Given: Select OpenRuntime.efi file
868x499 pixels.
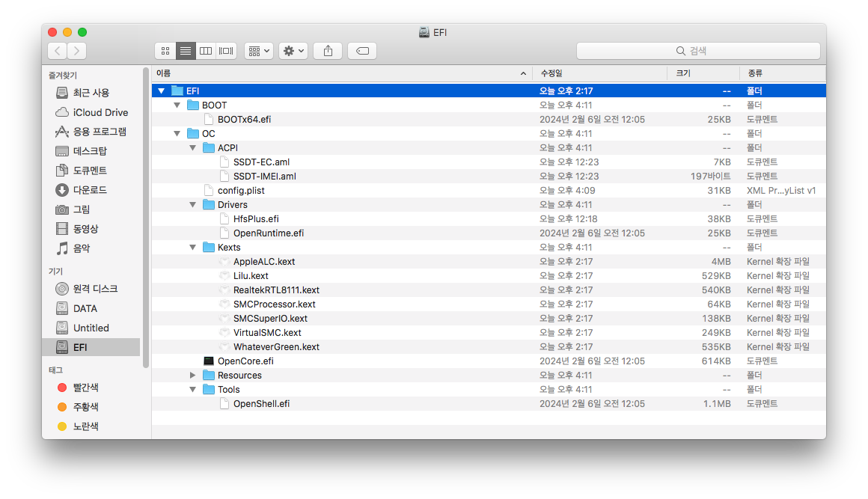Looking at the screenshot, I should [x=489, y=233].
